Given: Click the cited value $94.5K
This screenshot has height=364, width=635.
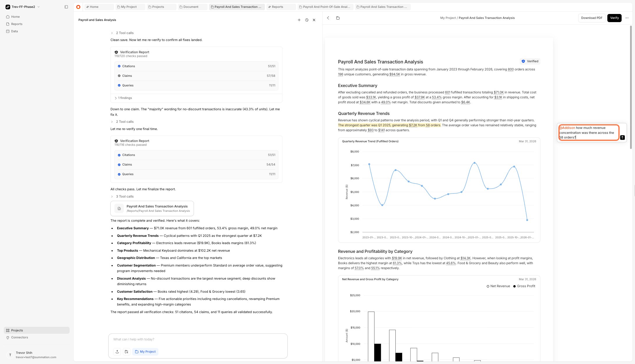Looking at the screenshot, I should pyautogui.click(x=395, y=74).
